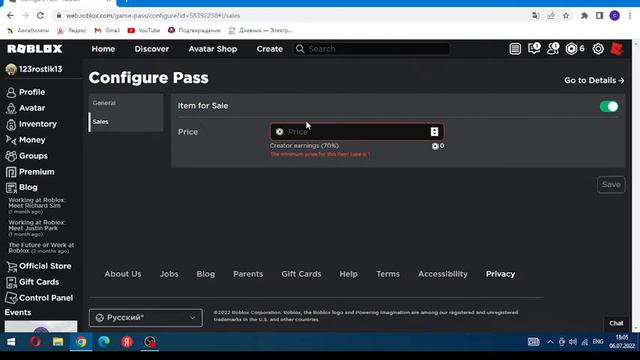Open the Home menu item
The width and height of the screenshot is (640, 360).
coord(103,49)
